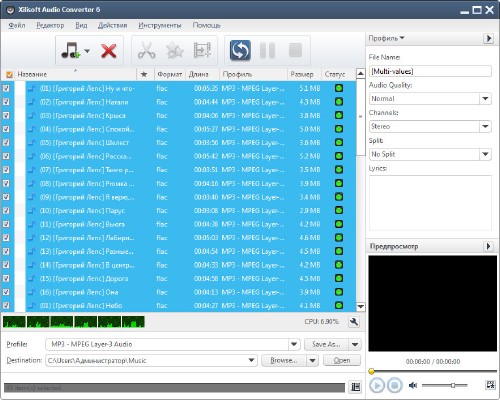Open the Profile MP3 format dropdown

pos(294,344)
